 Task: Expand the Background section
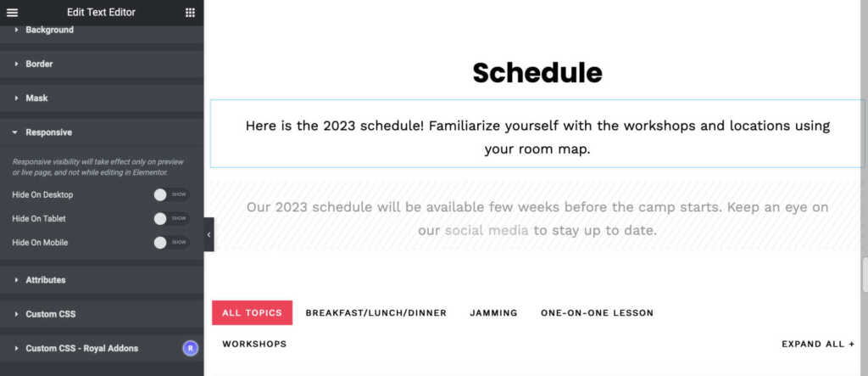coord(102,30)
